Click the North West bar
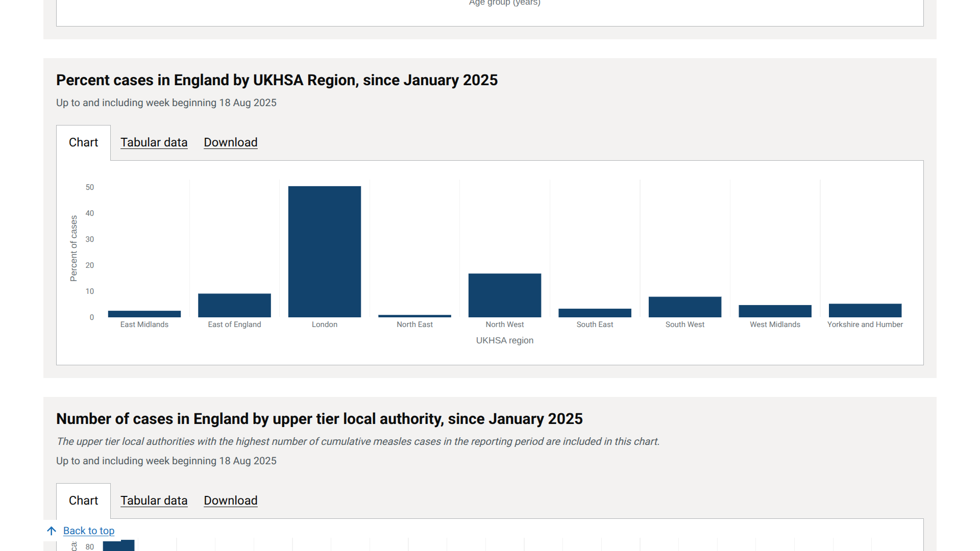Screen dimensions: 980x551 coord(504,295)
